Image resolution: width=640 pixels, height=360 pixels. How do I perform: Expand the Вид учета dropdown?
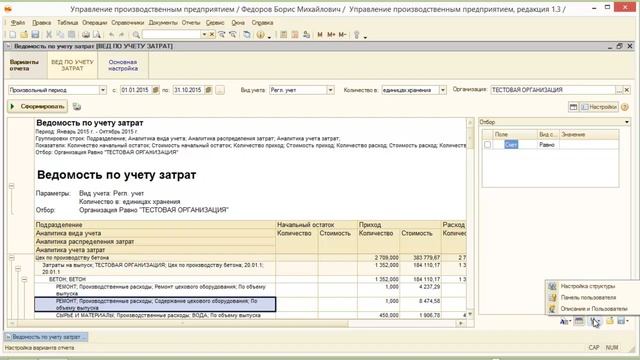330,90
